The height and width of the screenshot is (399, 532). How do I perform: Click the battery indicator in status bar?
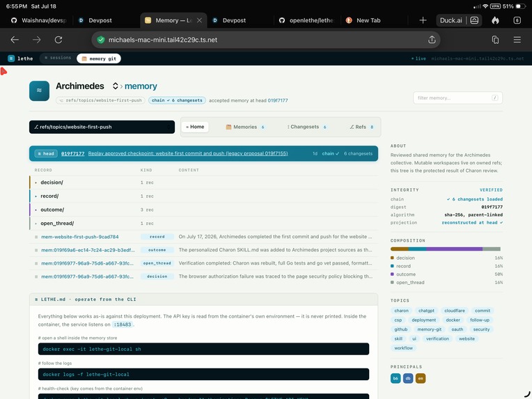click(520, 6)
